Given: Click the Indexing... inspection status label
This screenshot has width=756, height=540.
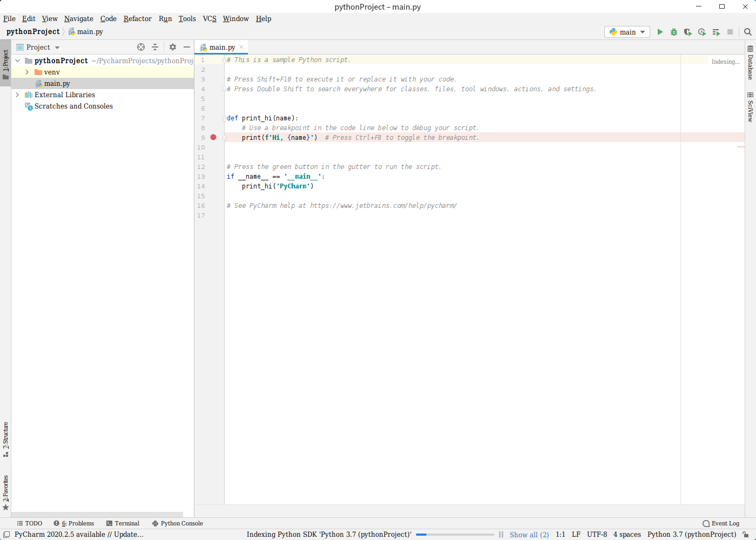Looking at the screenshot, I should pos(725,62).
